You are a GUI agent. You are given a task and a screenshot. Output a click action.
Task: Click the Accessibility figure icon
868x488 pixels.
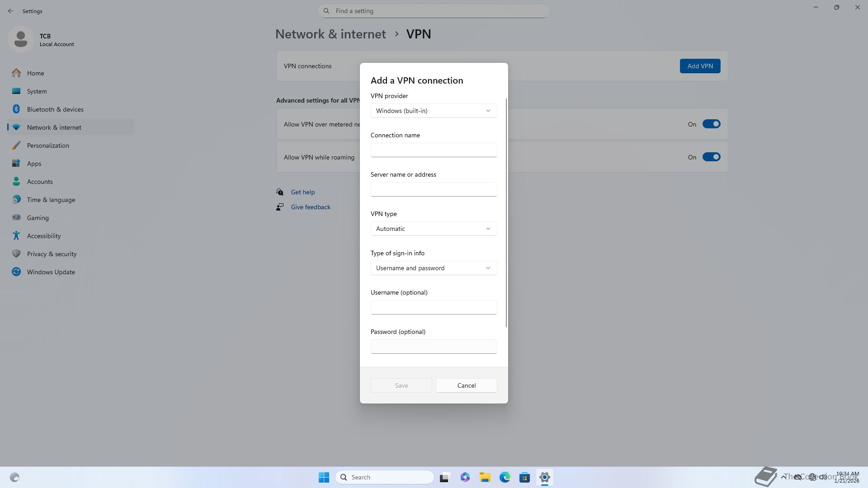[x=16, y=236]
